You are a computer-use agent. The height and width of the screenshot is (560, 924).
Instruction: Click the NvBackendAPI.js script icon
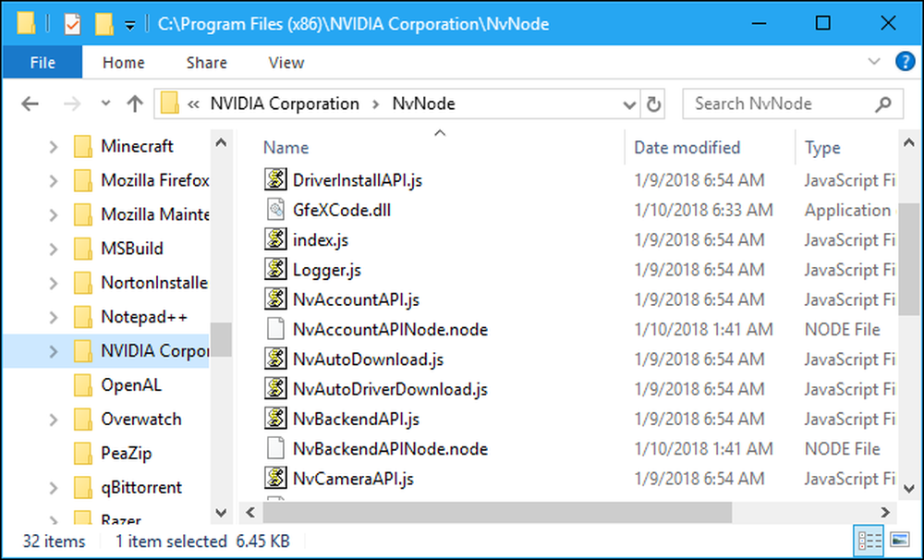pyautogui.click(x=275, y=419)
